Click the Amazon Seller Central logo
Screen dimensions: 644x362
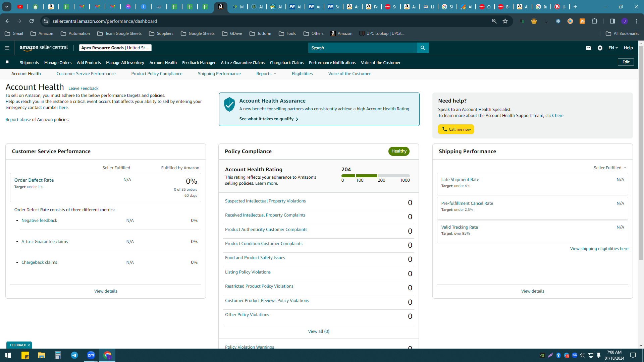(x=44, y=48)
